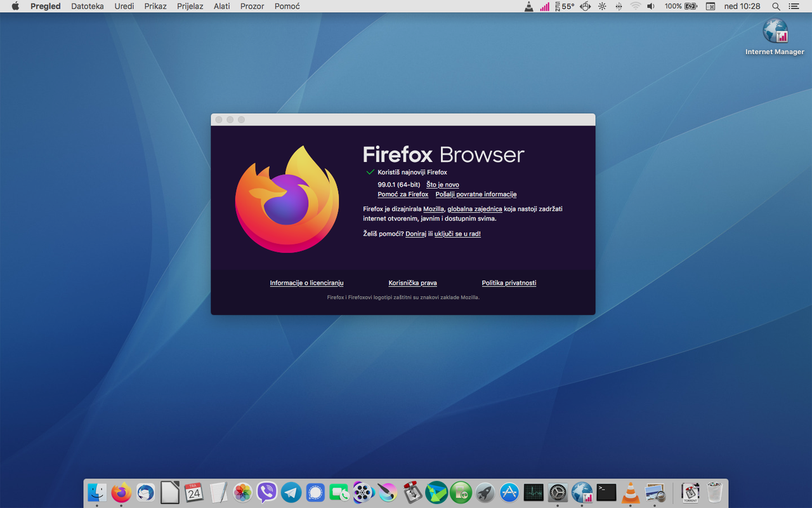Click "uključi se u rad!" link

[x=457, y=234]
